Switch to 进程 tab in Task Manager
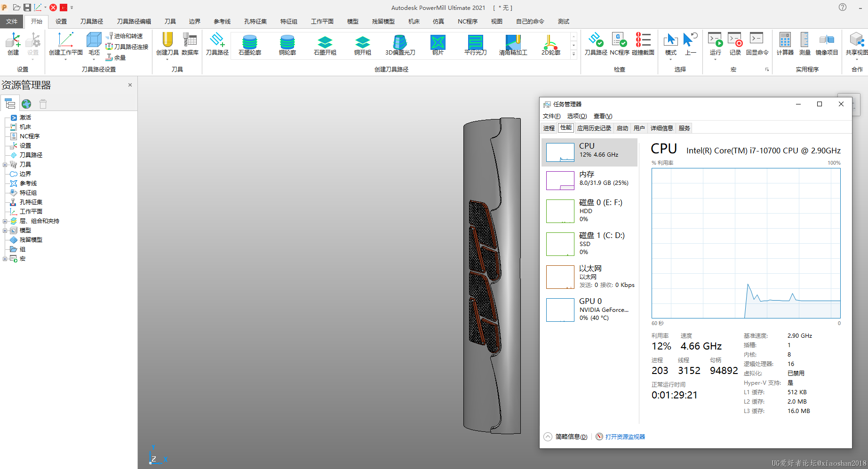The image size is (868, 469). [x=549, y=128]
